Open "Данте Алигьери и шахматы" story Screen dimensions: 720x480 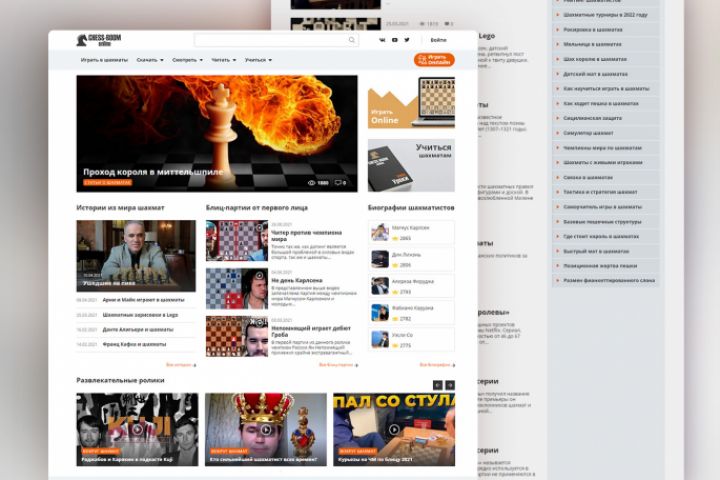[x=138, y=330]
